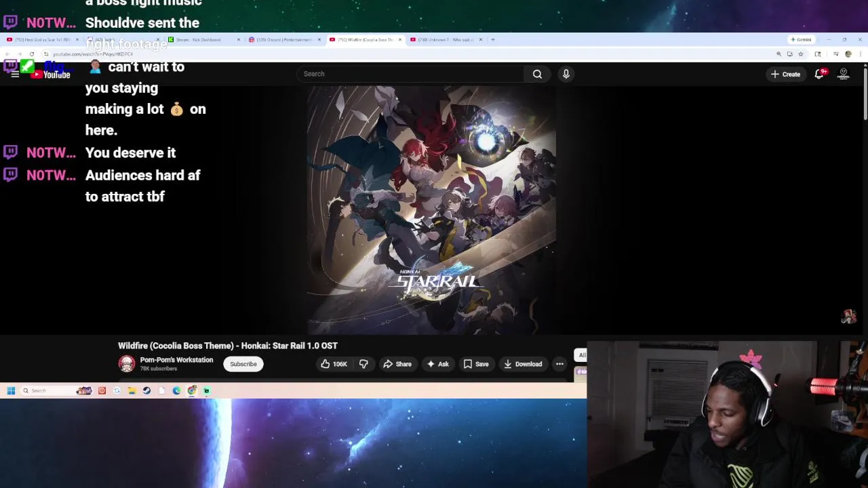This screenshot has width=868, height=488.
Task: Open Microsoft Edge from the taskbar
Action: (x=176, y=390)
